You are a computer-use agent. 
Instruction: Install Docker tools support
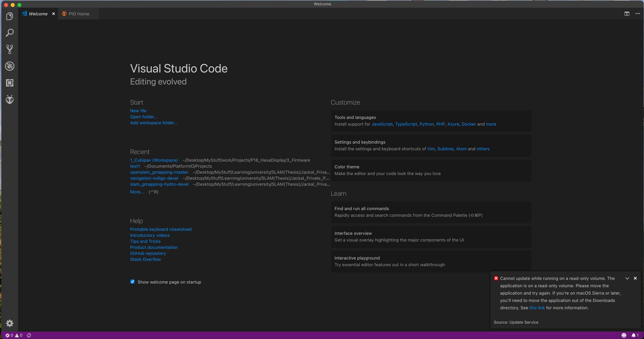pos(469,124)
